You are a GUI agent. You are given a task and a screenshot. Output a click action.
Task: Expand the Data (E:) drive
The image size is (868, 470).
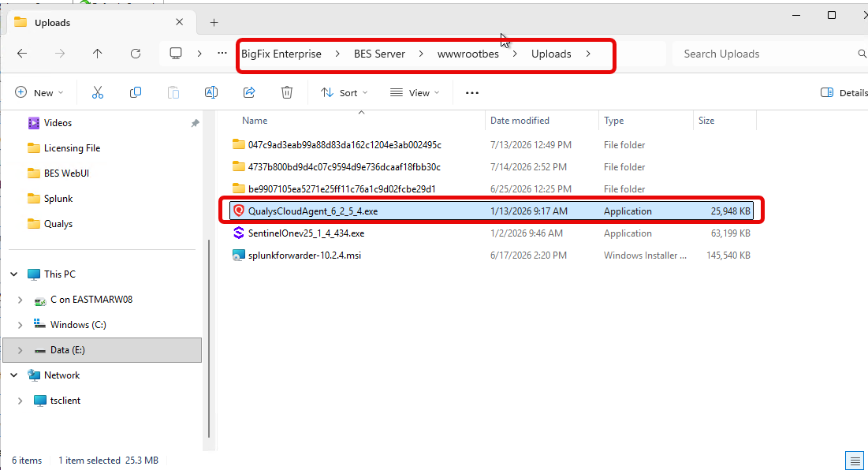point(20,350)
